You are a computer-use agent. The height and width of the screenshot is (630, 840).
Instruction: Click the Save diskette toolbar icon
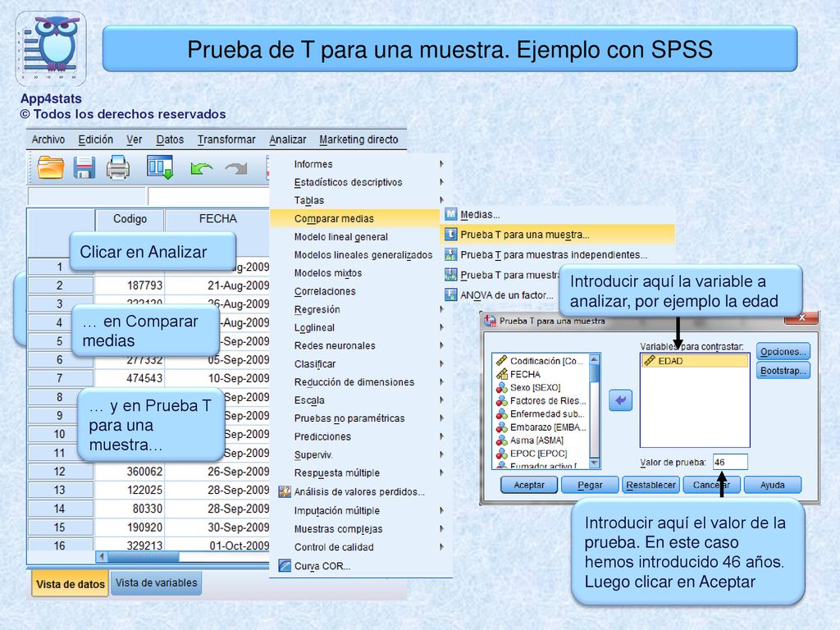[84, 167]
